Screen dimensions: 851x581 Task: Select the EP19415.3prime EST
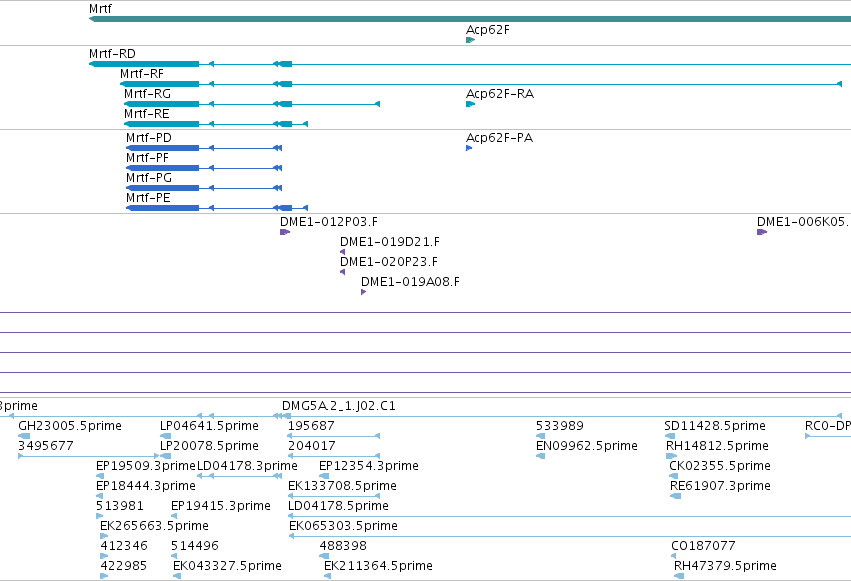click(174, 516)
